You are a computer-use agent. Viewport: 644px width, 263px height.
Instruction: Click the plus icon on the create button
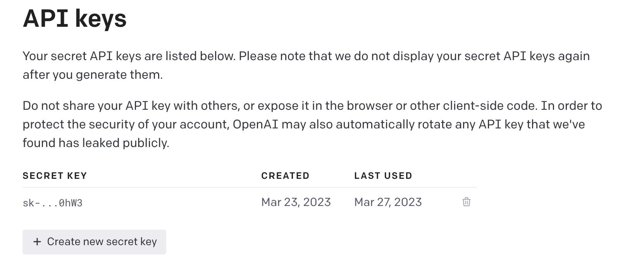(x=37, y=242)
